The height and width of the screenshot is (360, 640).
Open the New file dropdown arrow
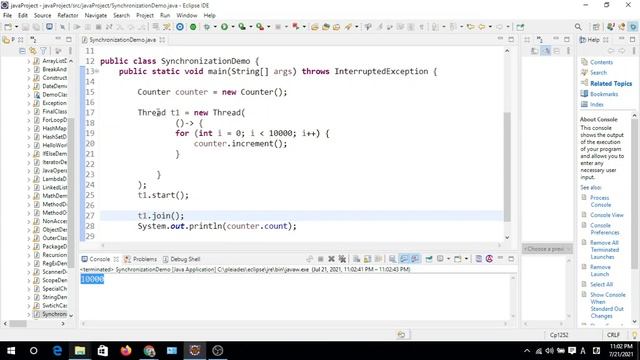click(x=16, y=27)
